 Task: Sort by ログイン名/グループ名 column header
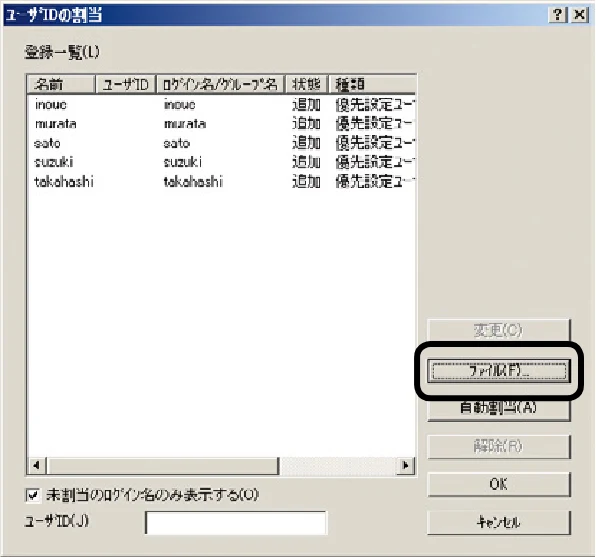tap(220, 84)
